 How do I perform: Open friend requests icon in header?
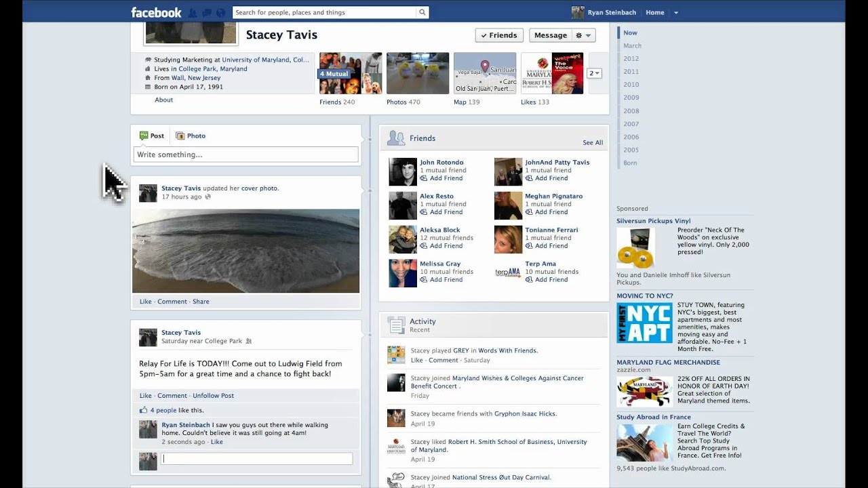193,13
